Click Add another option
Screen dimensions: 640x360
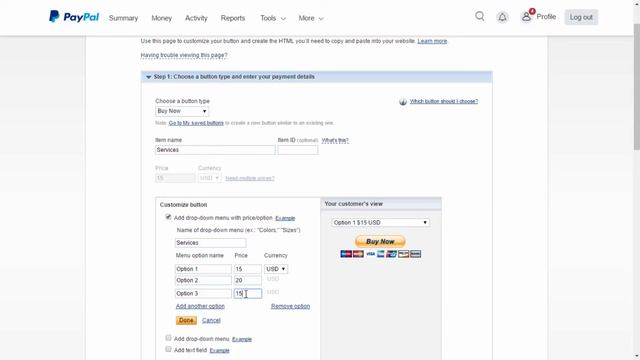[x=200, y=306]
